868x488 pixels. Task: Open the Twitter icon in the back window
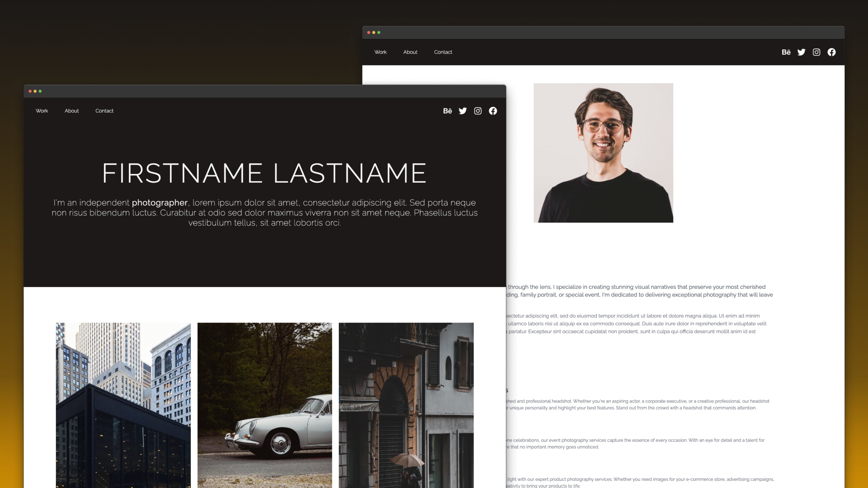pos(801,52)
